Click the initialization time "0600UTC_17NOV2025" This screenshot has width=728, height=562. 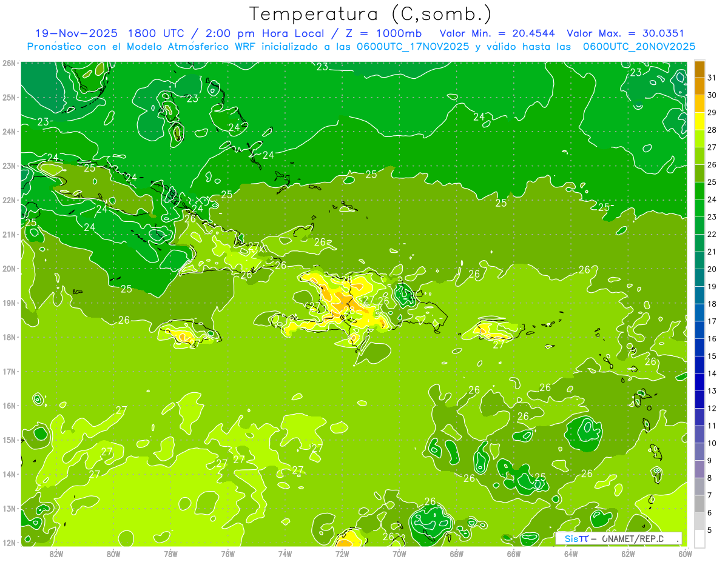point(409,46)
